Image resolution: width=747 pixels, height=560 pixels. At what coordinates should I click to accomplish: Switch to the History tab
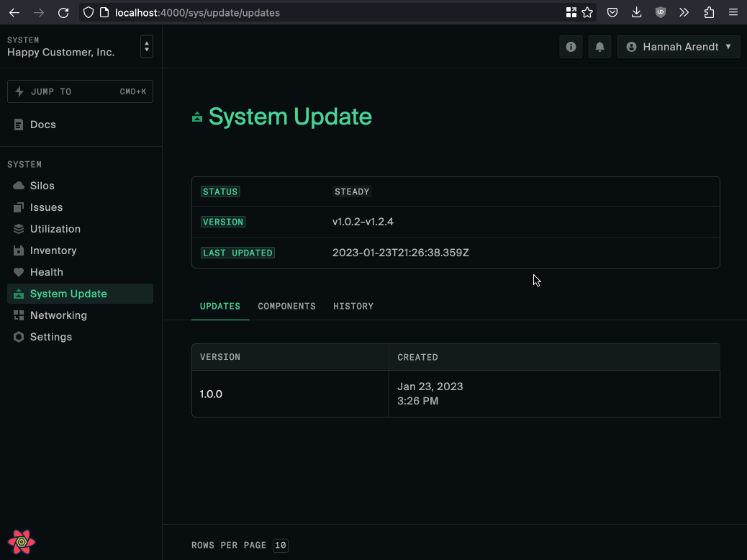(353, 307)
